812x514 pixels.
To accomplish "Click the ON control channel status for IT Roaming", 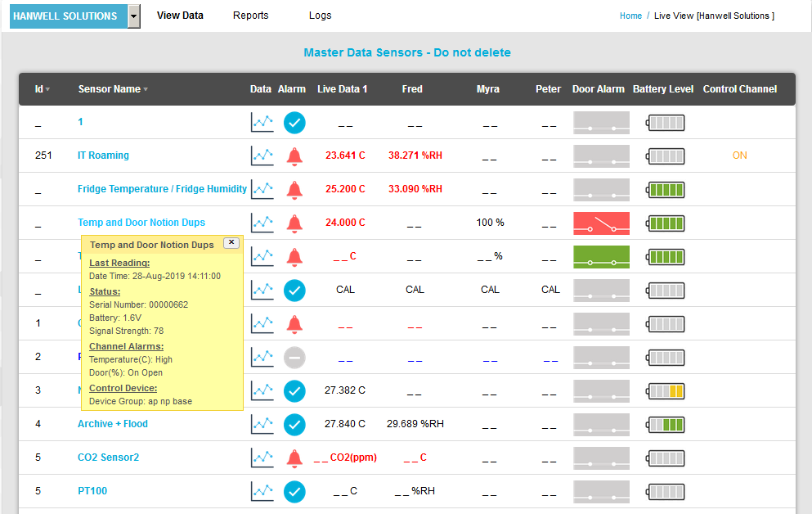I will coord(739,156).
